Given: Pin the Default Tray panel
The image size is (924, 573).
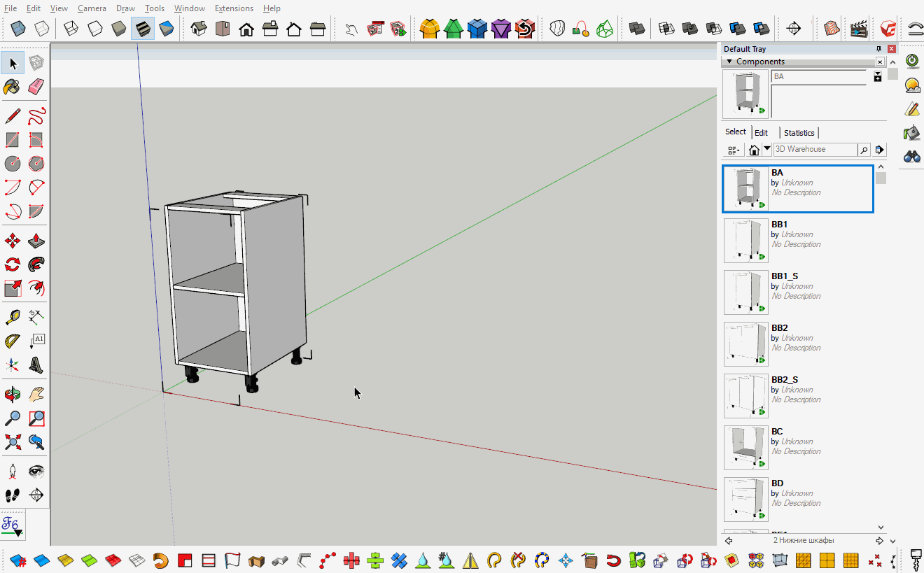Looking at the screenshot, I should pyautogui.click(x=878, y=48).
